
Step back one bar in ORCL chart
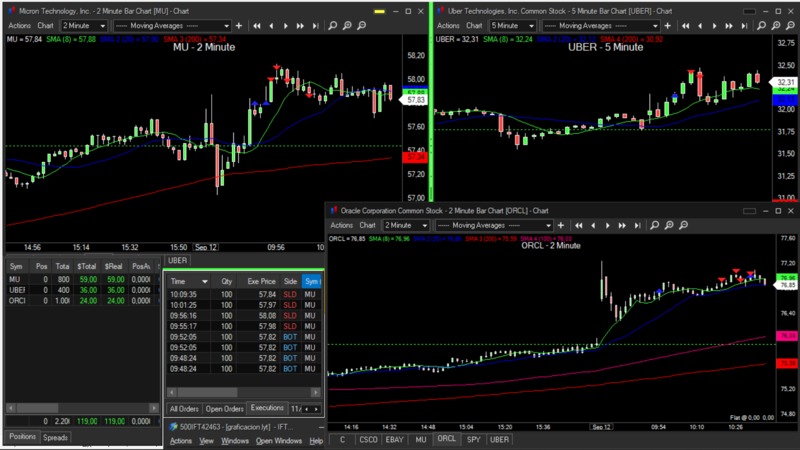click(x=593, y=226)
